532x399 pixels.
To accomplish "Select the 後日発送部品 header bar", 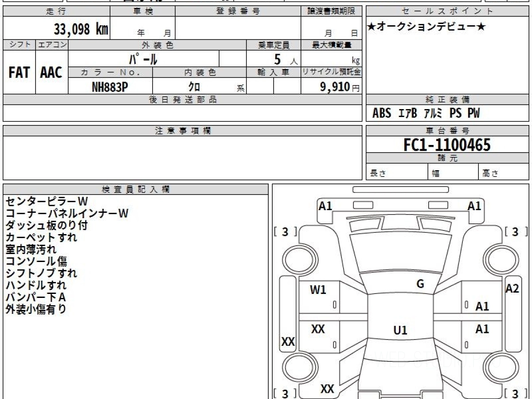I will tap(183, 100).
